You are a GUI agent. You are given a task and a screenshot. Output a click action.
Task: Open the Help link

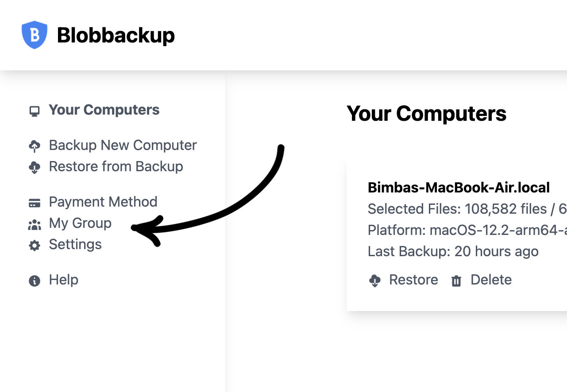64,280
